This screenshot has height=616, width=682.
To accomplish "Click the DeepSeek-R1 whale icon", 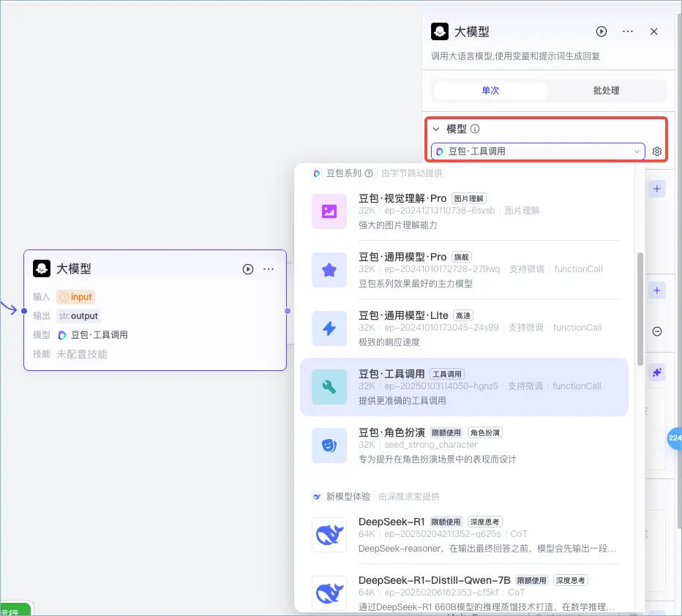I will (329, 535).
